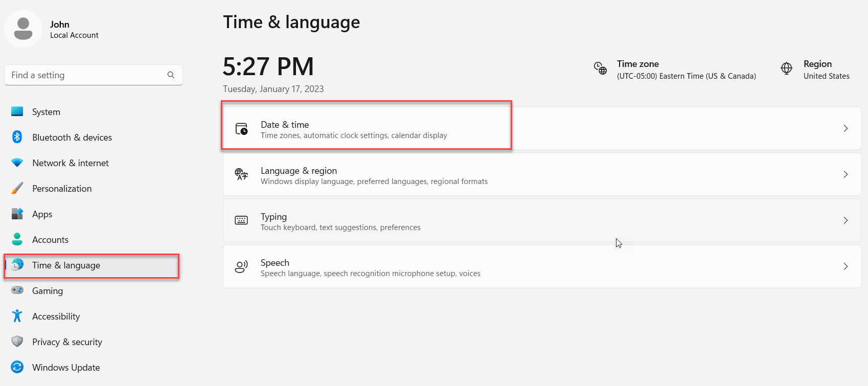
Task: Click the Windows Update sync icon
Action: click(17, 367)
